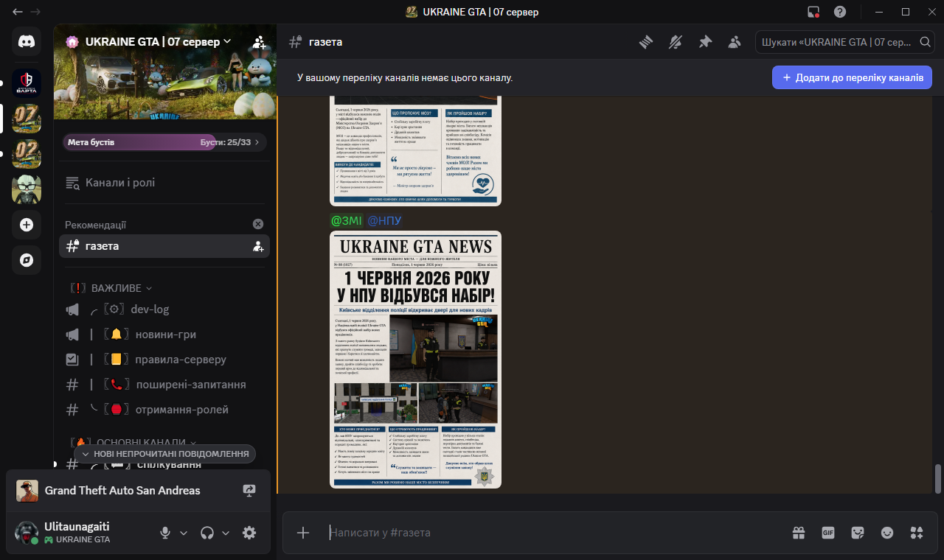Open the НПУ newspaper image
944x560 pixels.
(x=415, y=360)
